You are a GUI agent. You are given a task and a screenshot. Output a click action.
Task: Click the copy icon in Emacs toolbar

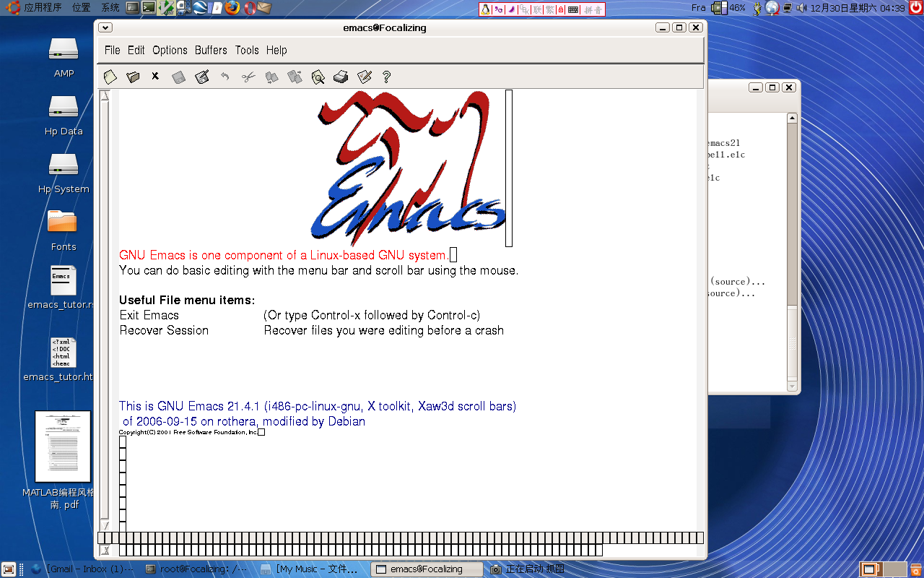pos(271,77)
